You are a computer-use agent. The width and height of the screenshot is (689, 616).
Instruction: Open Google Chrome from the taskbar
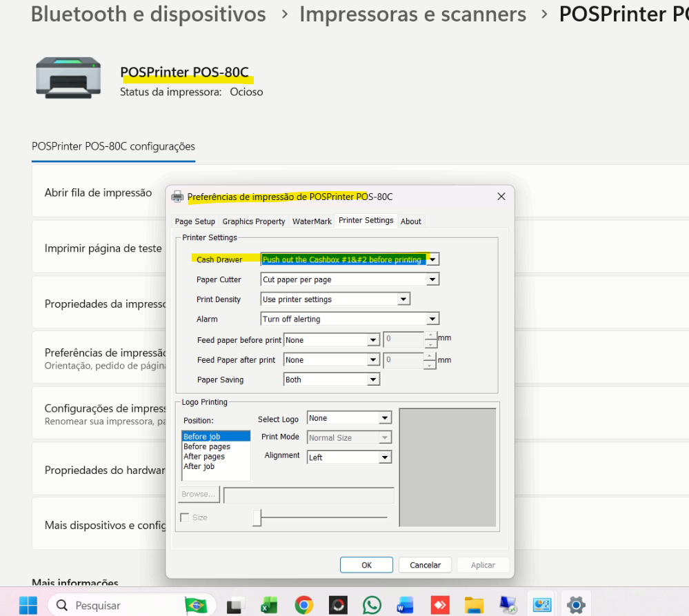click(x=303, y=605)
